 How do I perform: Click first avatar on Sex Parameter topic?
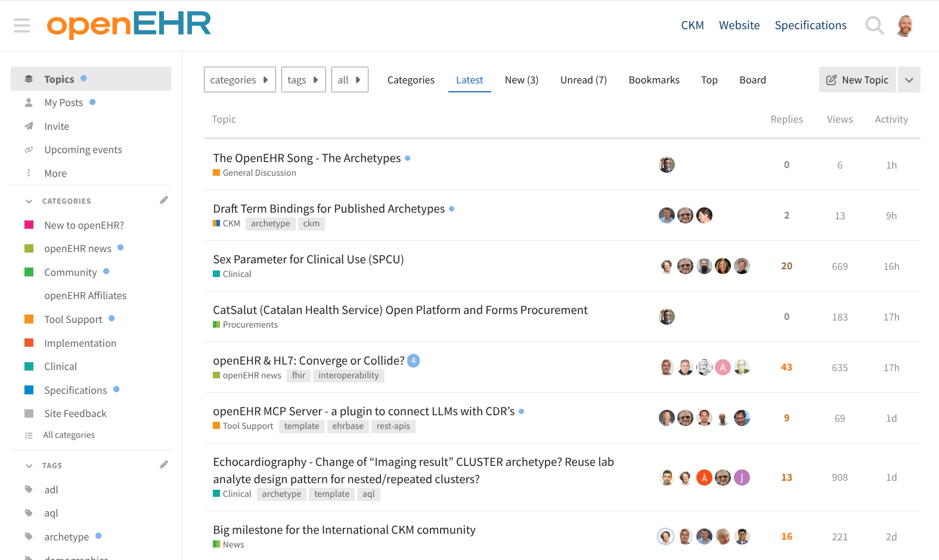click(x=667, y=266)
